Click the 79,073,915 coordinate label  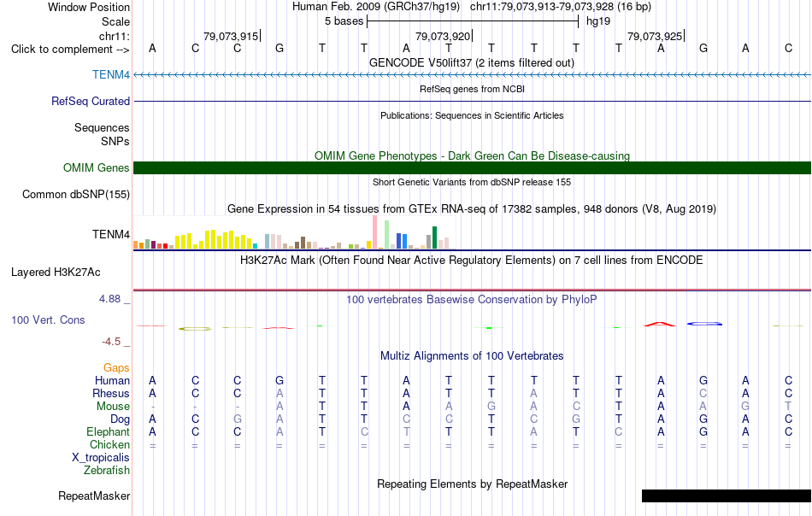point(231,36)
